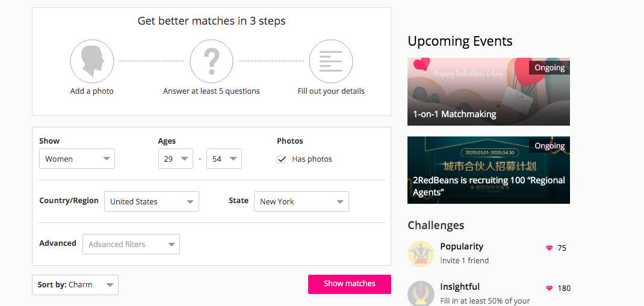The image size is (644, 306).
Task: Open the Regional Agents recruiting event banner
Action: (489, 170)
